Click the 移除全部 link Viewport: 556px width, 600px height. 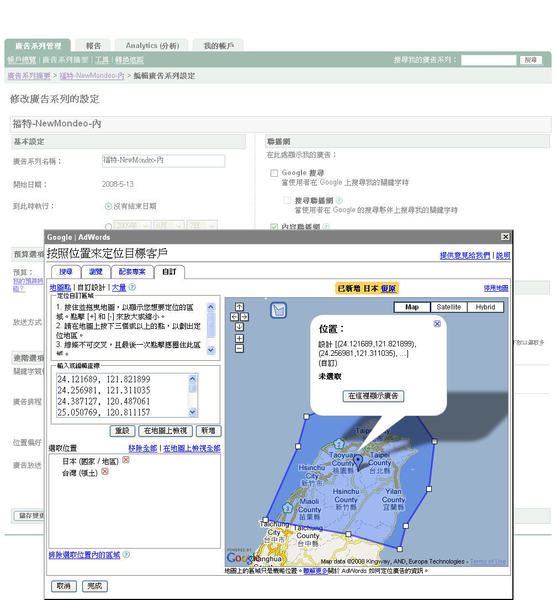coord(142,448)
